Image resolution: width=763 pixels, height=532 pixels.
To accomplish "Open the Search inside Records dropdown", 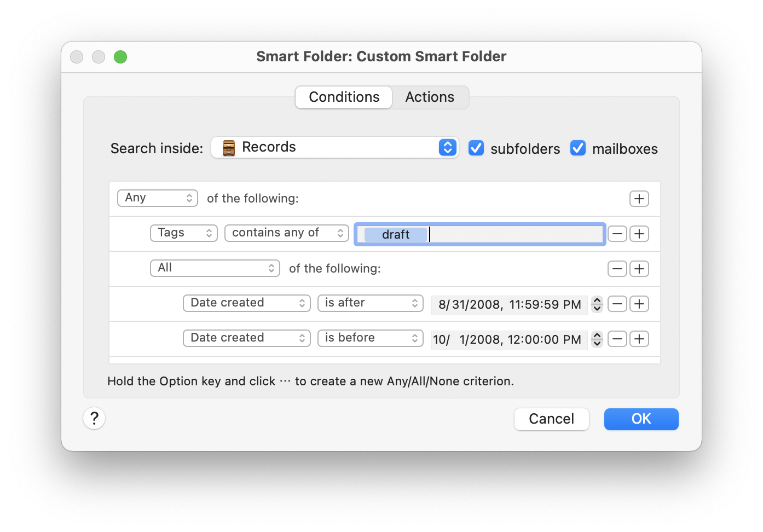I will (334, 147).
